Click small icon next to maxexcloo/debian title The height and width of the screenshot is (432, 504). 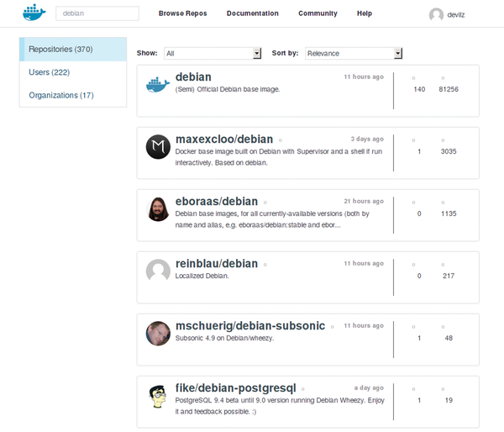[281, 140]
